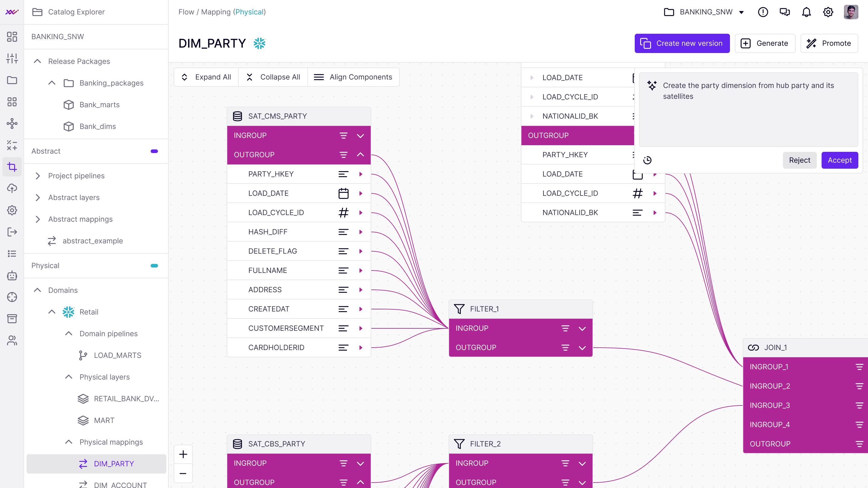Open the settings gear in header

pos(828,12)
